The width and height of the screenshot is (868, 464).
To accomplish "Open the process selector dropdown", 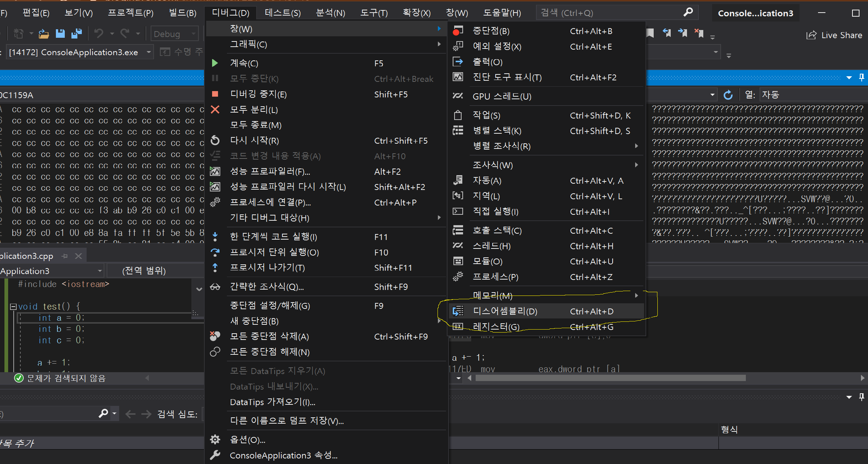I will point(148,52).
